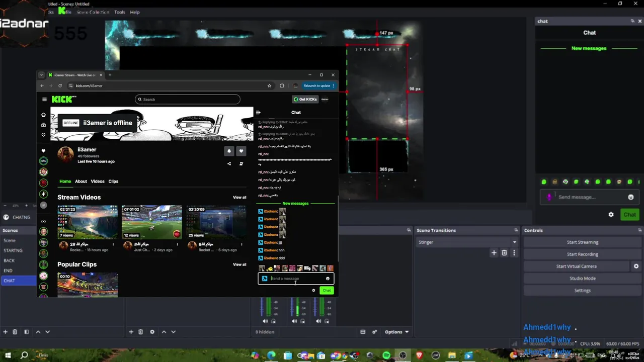Mute the third audio mixer channel
Screen dimensions: 644x362
coord(318,321)
